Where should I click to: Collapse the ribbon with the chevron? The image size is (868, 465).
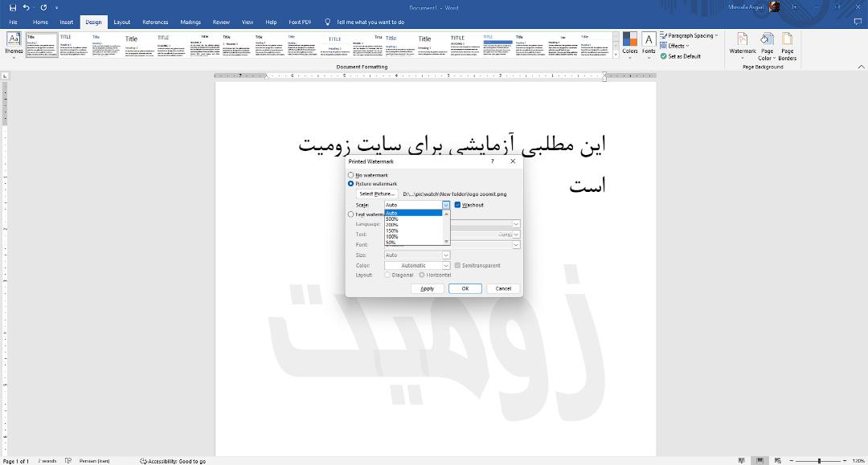(861, 67)
